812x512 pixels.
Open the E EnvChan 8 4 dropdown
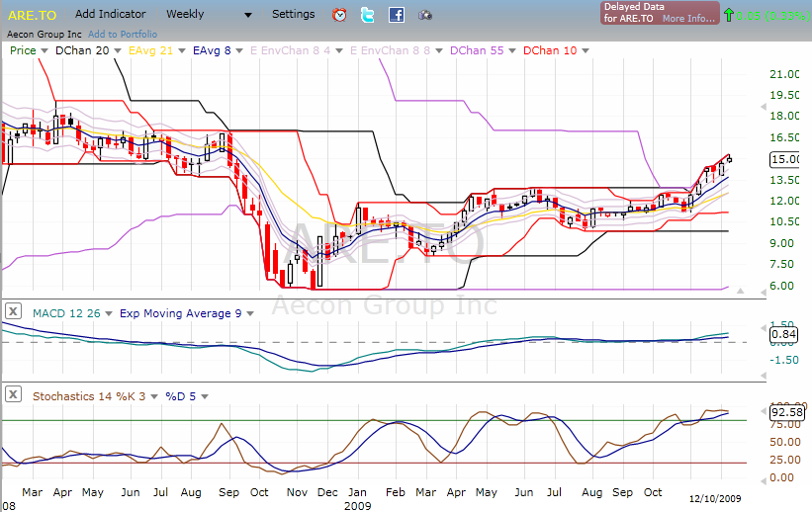(339, 50)
